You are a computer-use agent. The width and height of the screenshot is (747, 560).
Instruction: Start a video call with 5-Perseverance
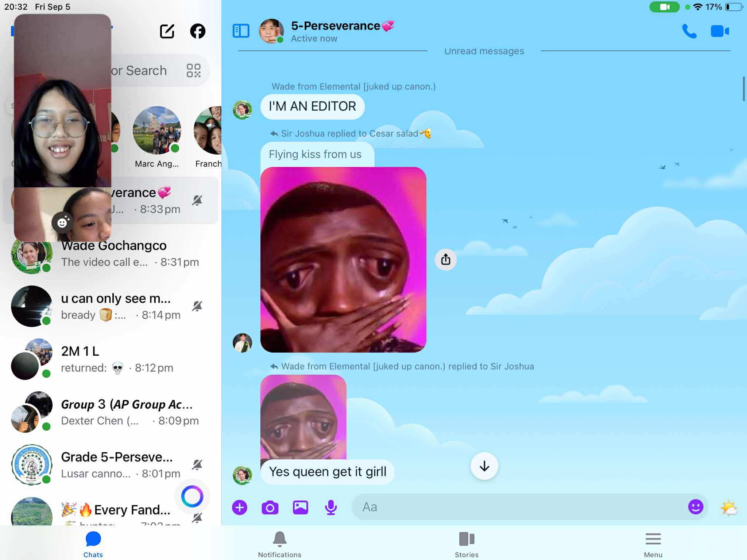pos(720,31)
